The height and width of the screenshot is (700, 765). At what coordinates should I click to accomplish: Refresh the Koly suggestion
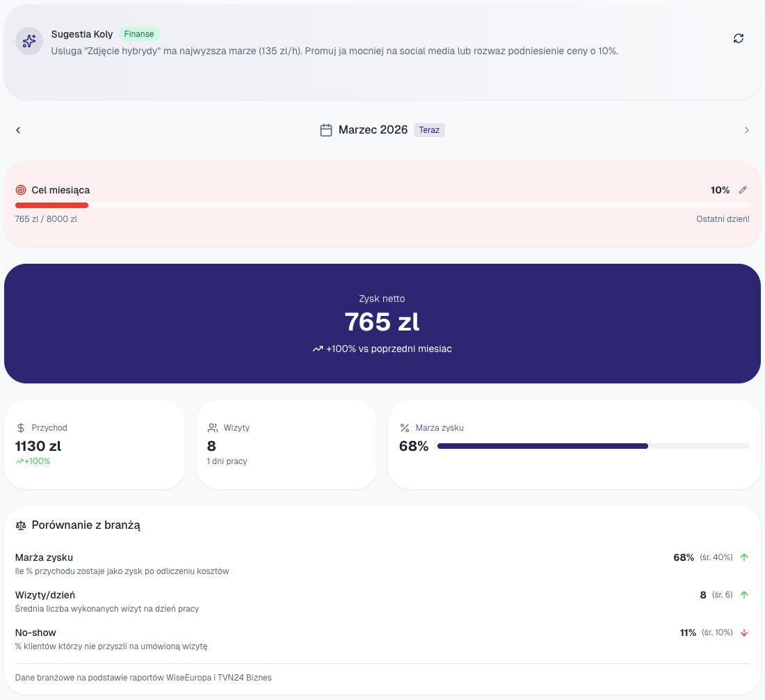[x=739, y=38]
